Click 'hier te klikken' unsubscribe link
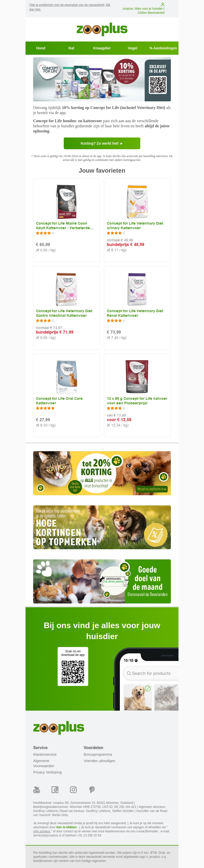 coord(66,827)
